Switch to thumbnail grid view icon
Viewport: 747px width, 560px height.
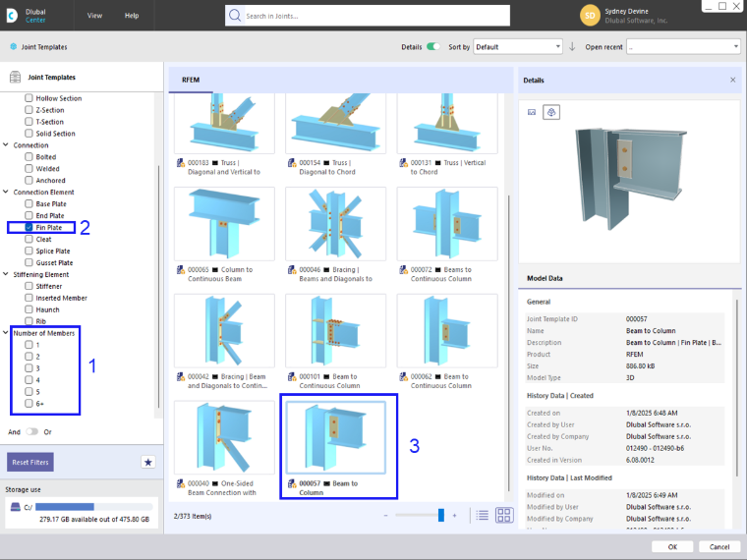click(x=504, y=515)
